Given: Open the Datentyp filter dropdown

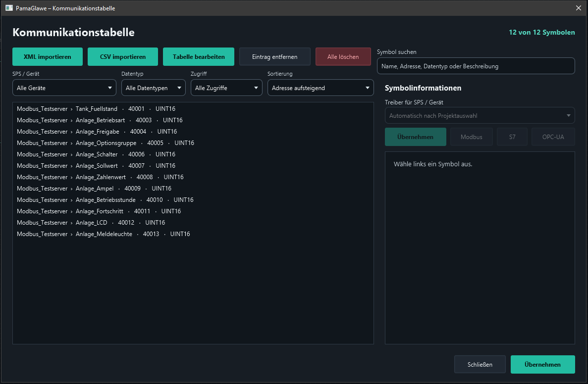Looking at the screenshot, I should coord(154,88).
